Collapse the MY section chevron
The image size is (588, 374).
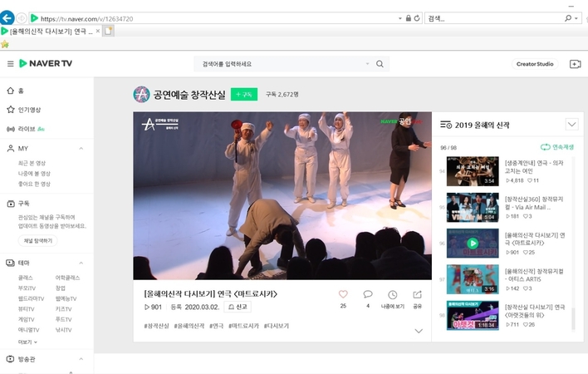[x=81, y=149]
